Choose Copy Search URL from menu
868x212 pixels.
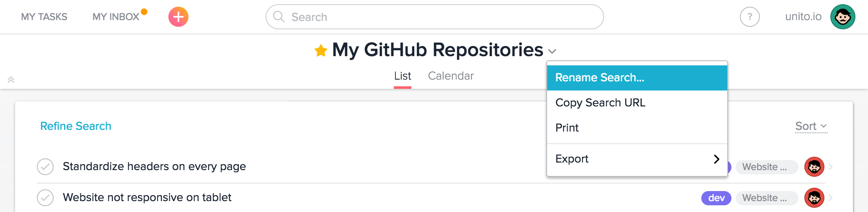coord(637,103)
